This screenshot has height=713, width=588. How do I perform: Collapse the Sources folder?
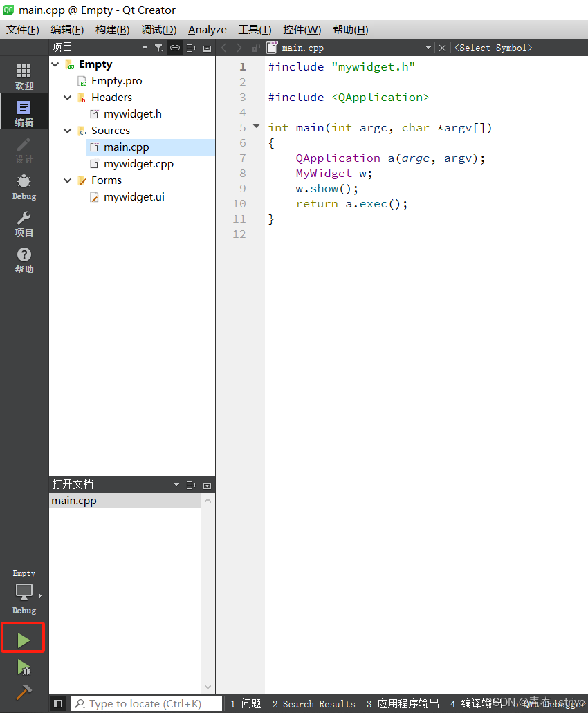pos(68,131)
